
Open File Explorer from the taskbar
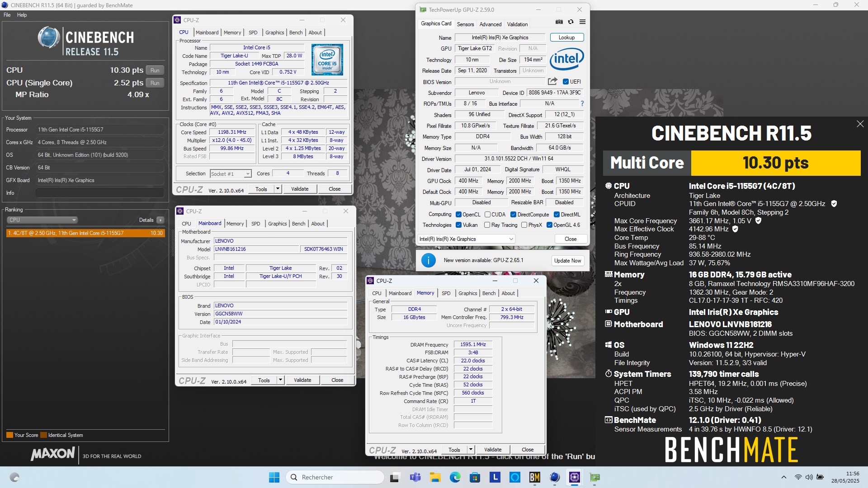coord(435,477)
